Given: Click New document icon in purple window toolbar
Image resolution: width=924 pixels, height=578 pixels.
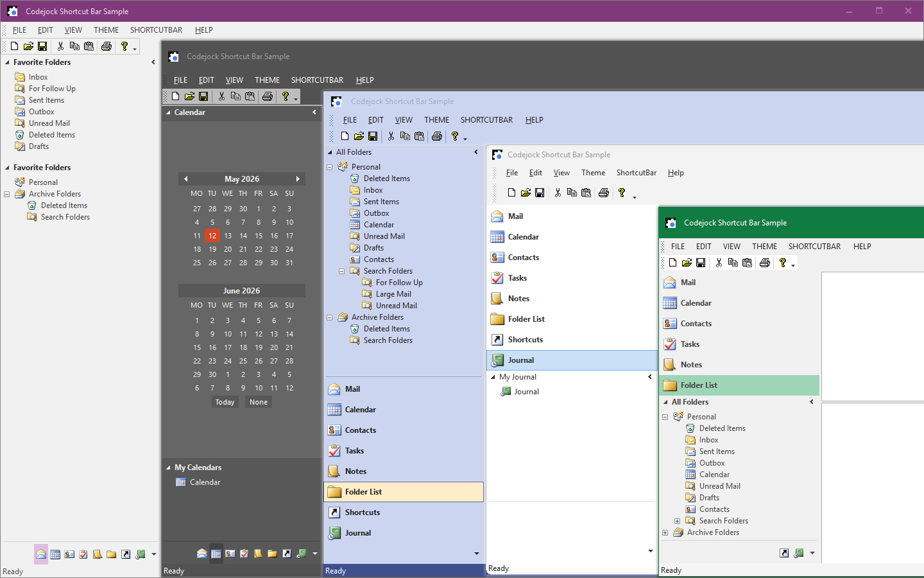Looking at the screenshot, I should [14, 46].
